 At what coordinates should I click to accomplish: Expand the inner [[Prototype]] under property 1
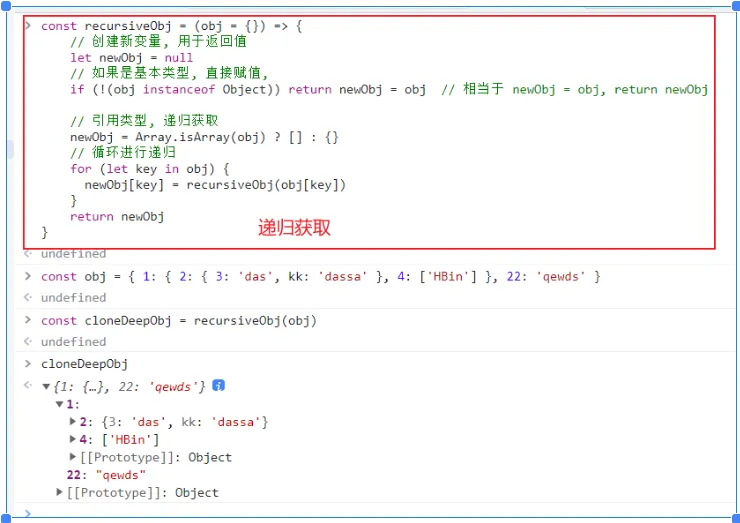(x=73, y=458)
